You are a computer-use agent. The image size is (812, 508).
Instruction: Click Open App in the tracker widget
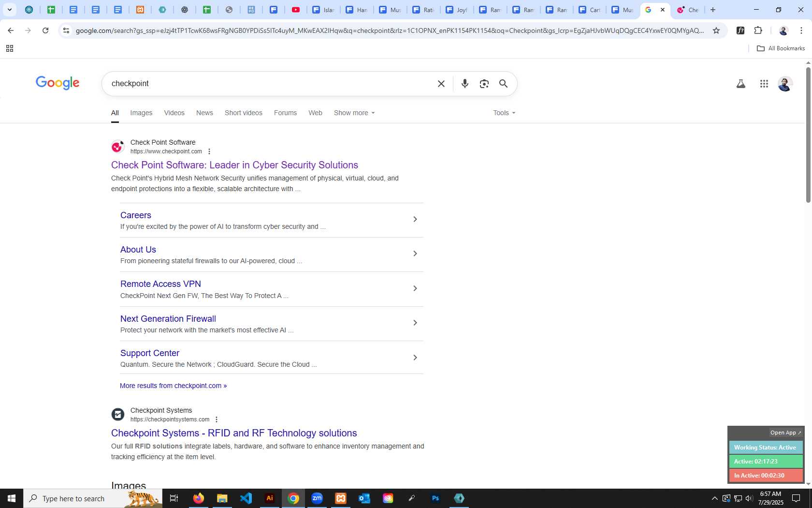(785, 433)
